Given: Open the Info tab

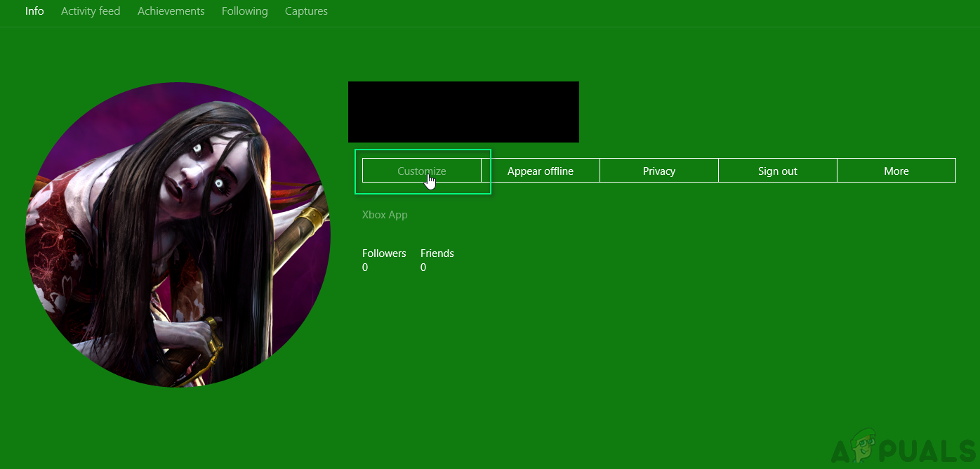Looking at the screenshot, I should pos(34,11).
